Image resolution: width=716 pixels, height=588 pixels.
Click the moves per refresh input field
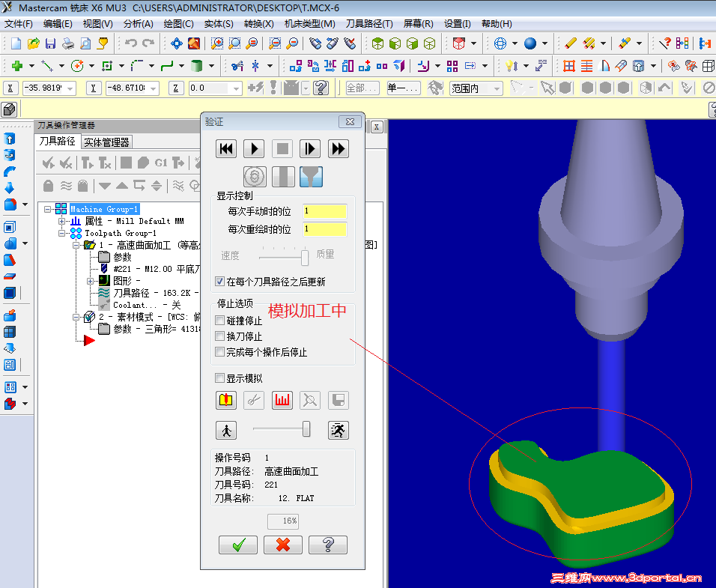(x=324, y=228)
